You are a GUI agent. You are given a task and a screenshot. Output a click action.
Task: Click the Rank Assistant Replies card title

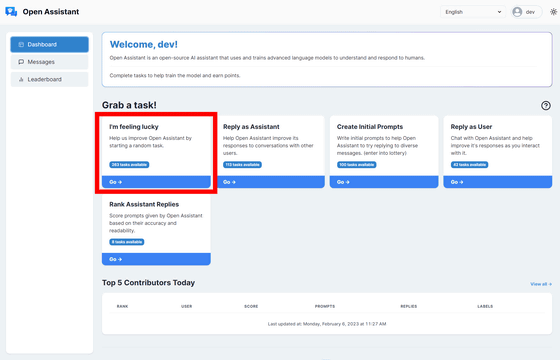tap(144, 204)
